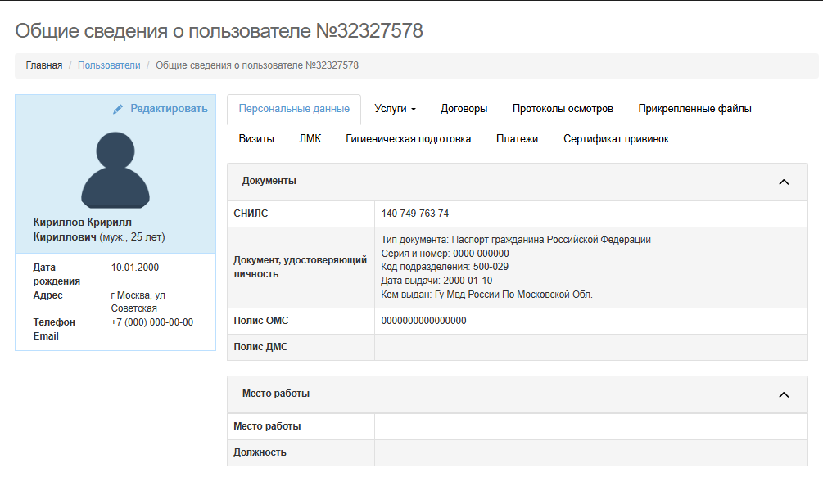Collapse the Место работы section chevron

(783, 394)
